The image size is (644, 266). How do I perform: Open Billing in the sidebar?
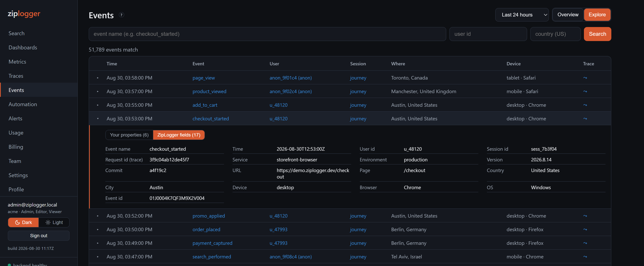39,147
